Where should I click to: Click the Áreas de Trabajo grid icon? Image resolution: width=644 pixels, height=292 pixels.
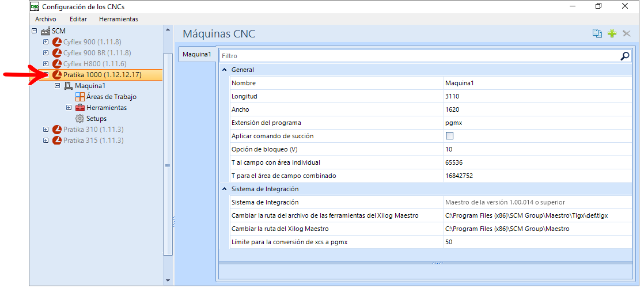pos(80,97)
